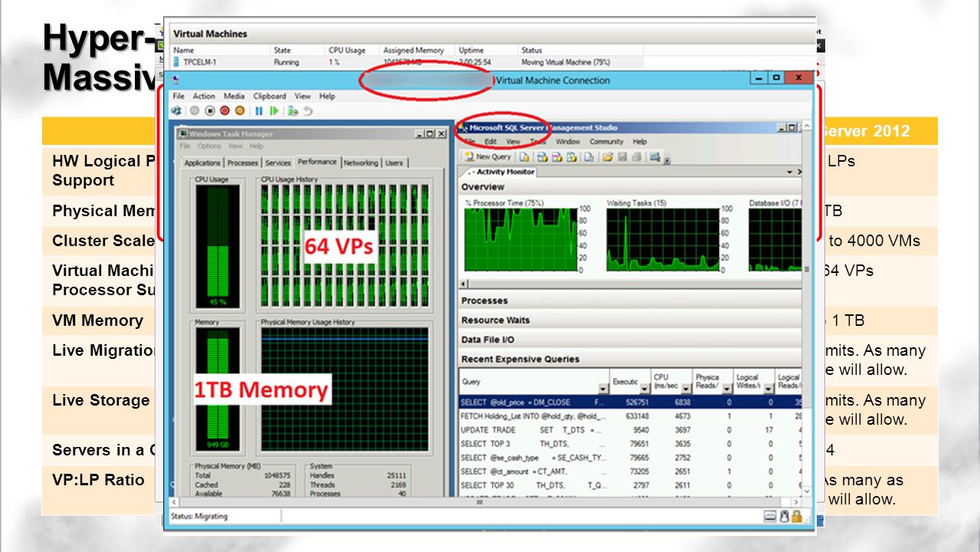Image resolution: width=980 pixels, height=552 pixels.
Task: Open Community menu in SQL Server Management Studio
Action: pos(606,142)
